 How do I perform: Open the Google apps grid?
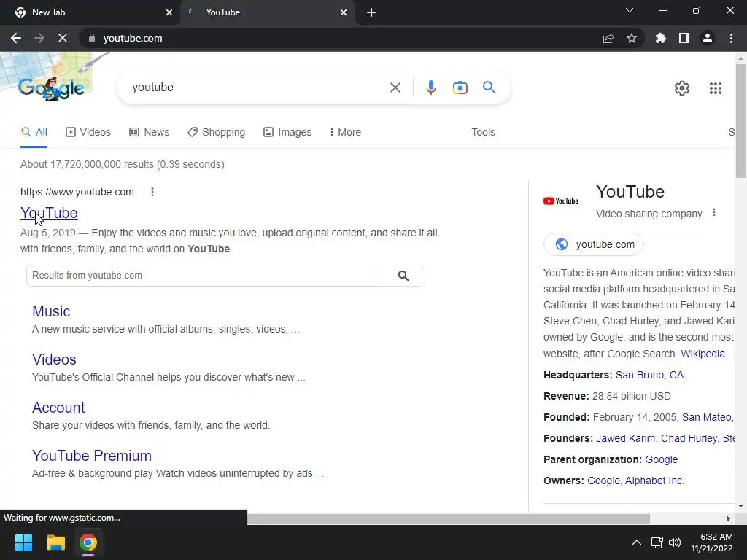click(716, 88)
